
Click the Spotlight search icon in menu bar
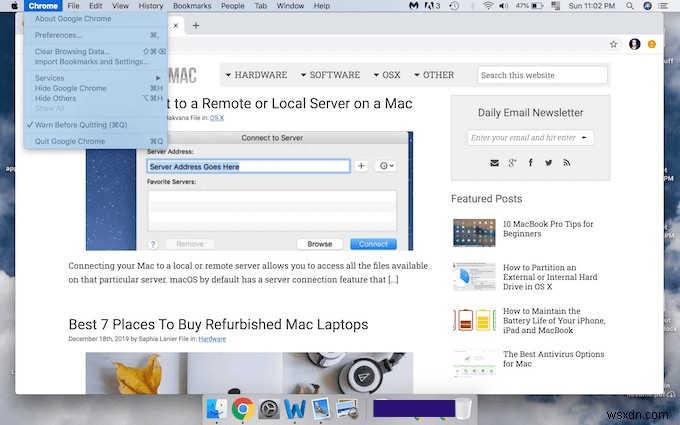point(630,6)
